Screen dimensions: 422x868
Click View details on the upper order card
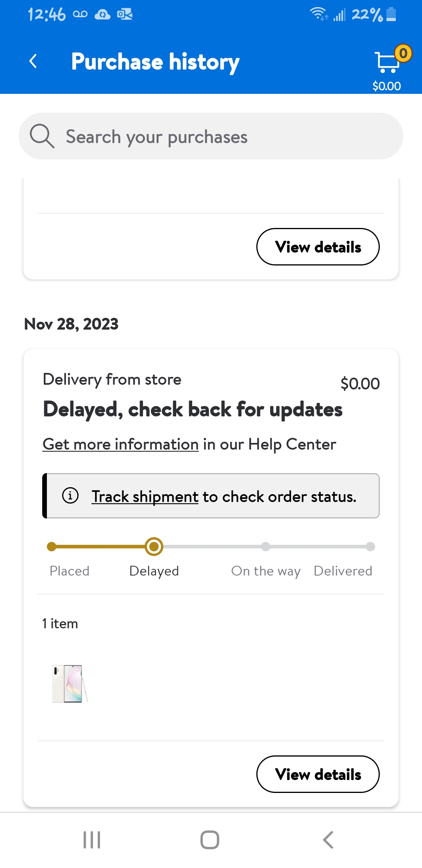318,247
